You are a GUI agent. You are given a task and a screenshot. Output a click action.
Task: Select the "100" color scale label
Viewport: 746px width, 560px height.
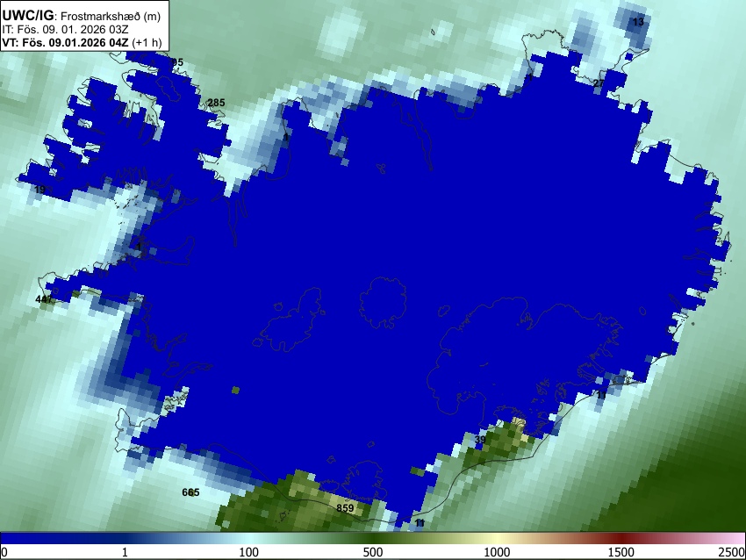249,552
